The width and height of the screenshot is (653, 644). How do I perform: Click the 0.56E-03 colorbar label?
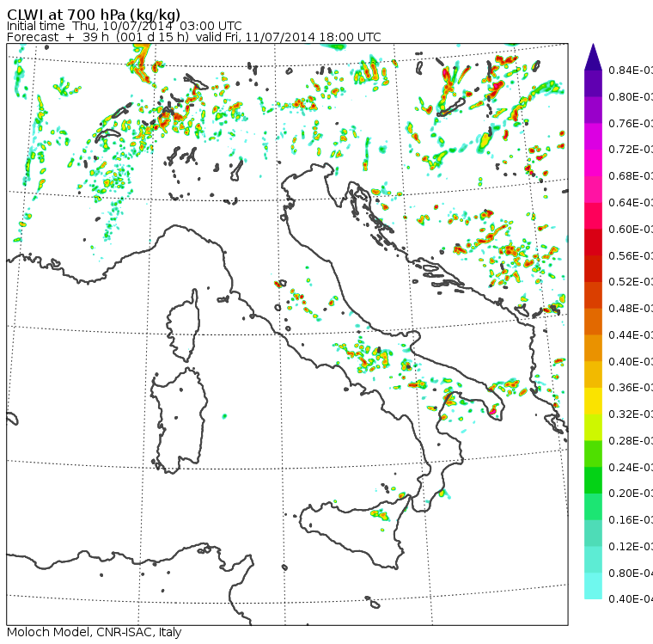click(x=631, y=255)
